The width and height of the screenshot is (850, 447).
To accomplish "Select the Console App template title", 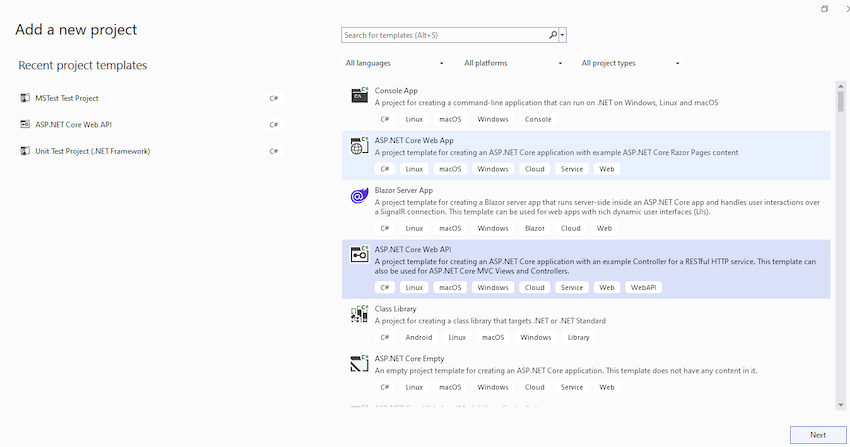I will 396,90.
